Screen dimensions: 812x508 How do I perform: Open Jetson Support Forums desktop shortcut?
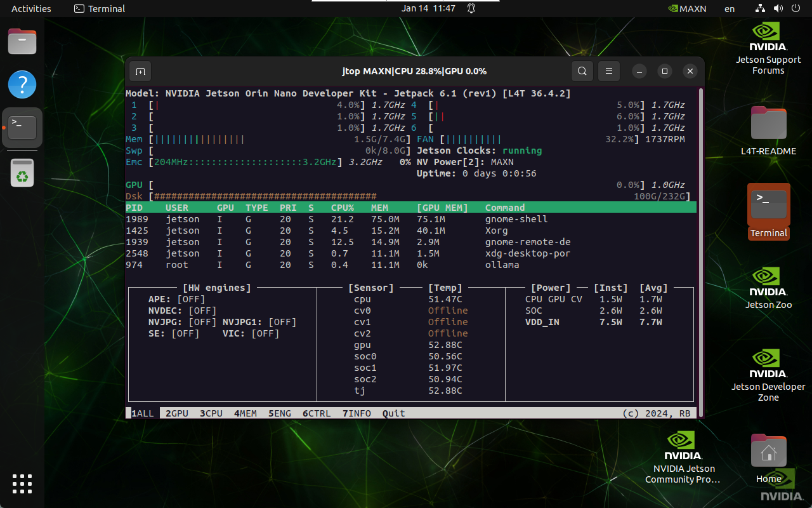click(x=768, y=49)
